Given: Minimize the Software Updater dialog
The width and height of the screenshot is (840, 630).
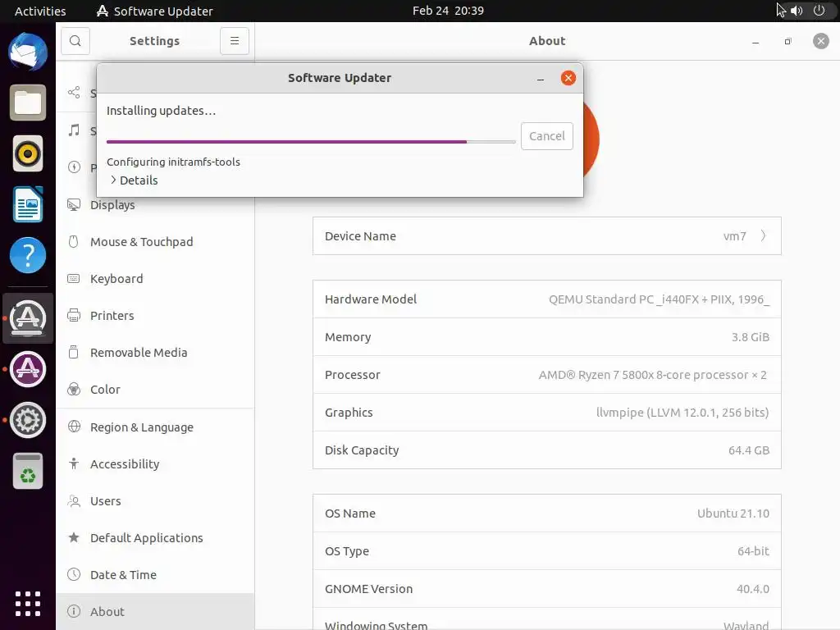Looking at the screenshot, I should coord(541,79).
